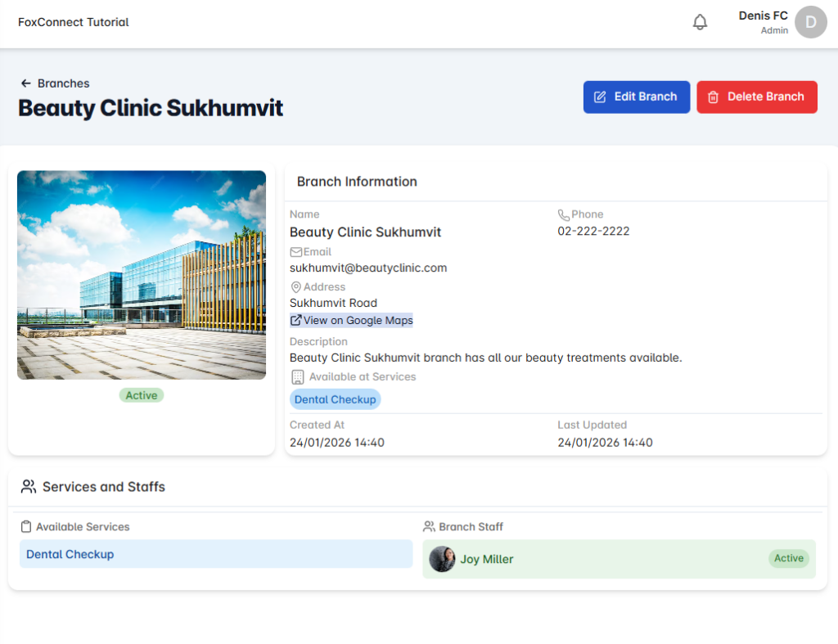The height and width of the screenshot is (644, 838).
Task: Click the clipboard icon by Available Services
Action: tap(26, 527)
